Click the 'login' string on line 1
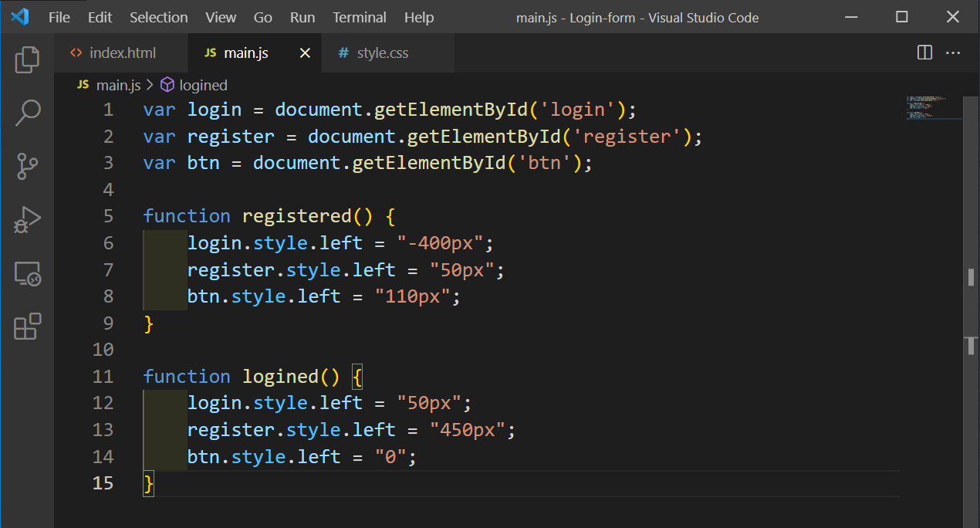 click(x=578, y=110)
